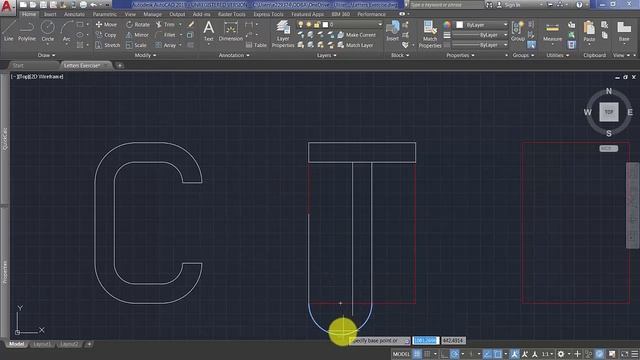
Task: Click the Rotate command
Action: pos(138,24)
